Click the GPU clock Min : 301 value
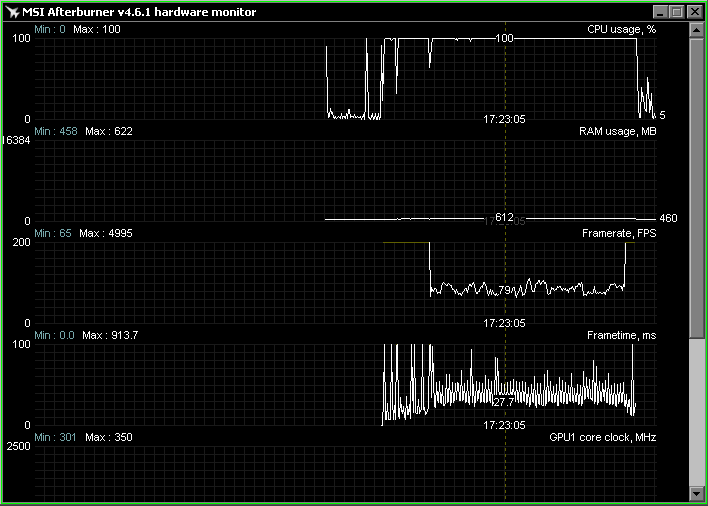Screen dimensions: 708x506 55,437
